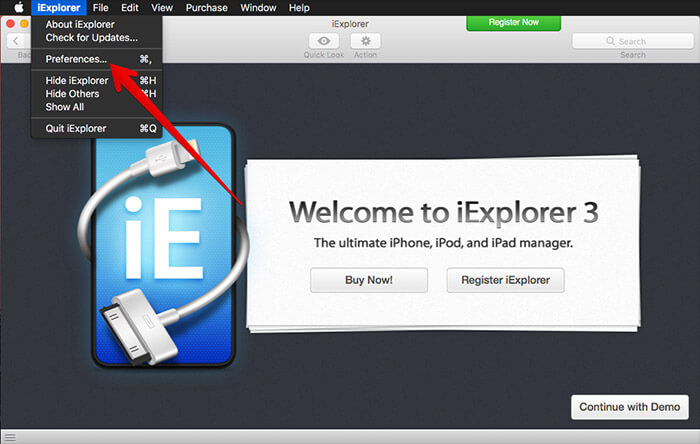Choose Check for Updates...
The image size is (700, 444).
96,38
